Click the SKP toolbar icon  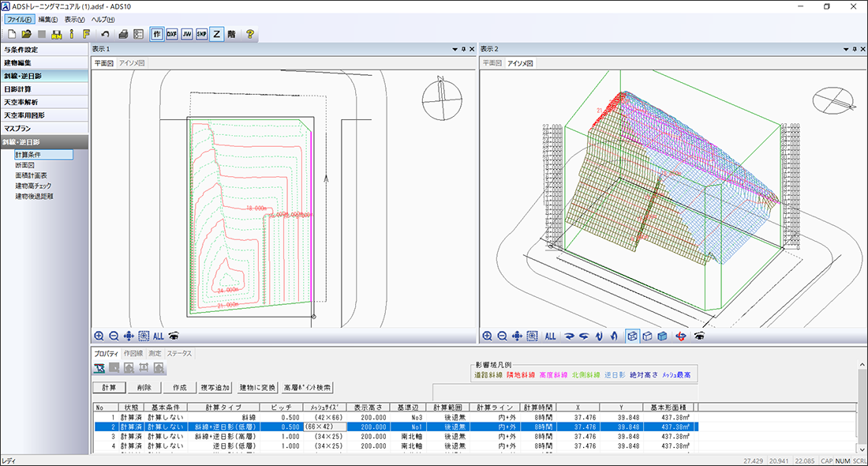[201, 34]
